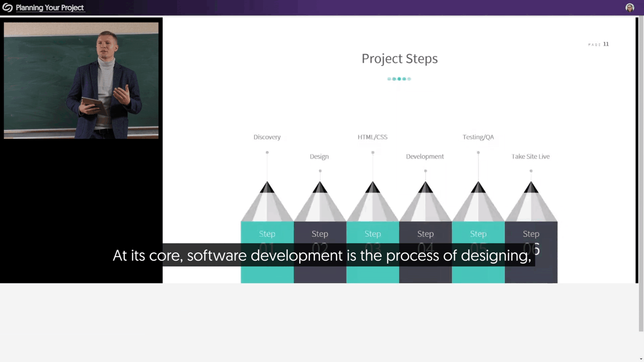Select the Step 06 block

(x=531, y=234)
